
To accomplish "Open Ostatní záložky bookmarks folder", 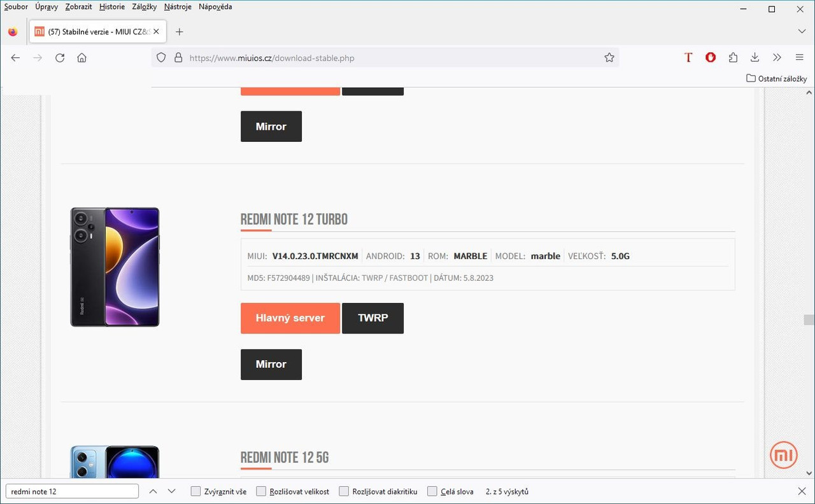I will [777, 79].
